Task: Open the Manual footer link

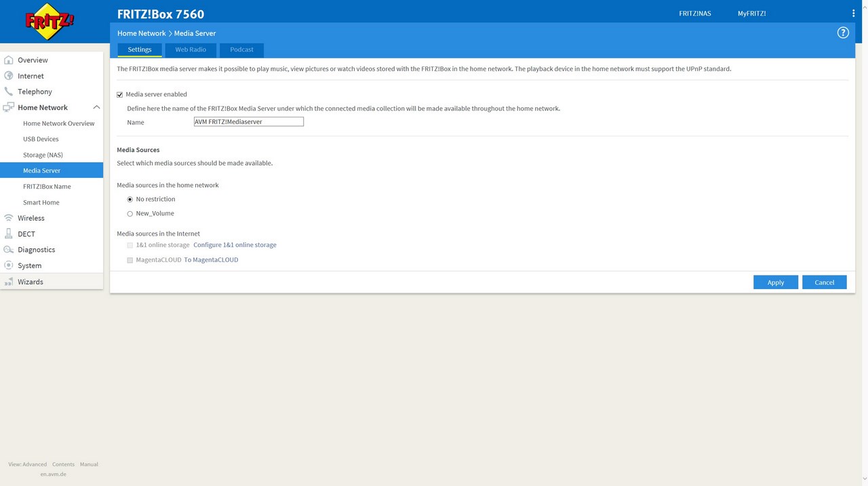Action: pyautogui.click(x=89, y=464)
